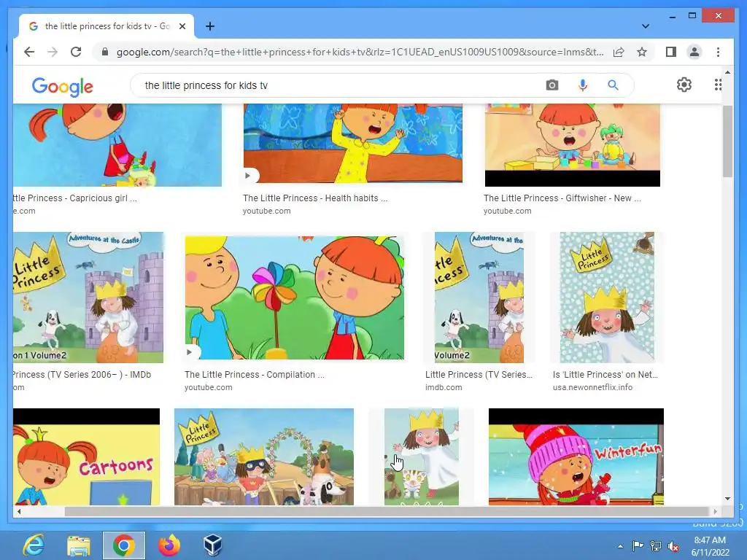747x560 pixels.
Task: Open Health habits video thumbnail
Action: tap(352, 143)
